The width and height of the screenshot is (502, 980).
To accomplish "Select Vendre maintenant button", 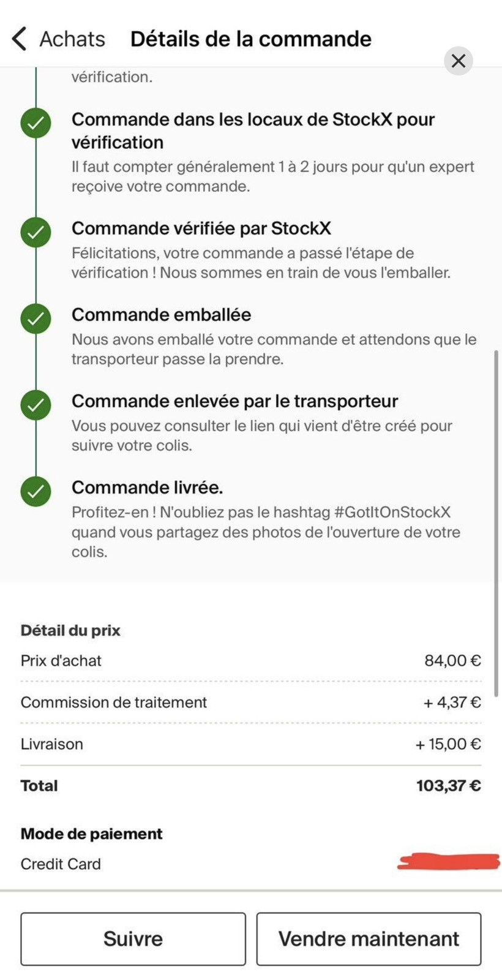I will 369,938.
